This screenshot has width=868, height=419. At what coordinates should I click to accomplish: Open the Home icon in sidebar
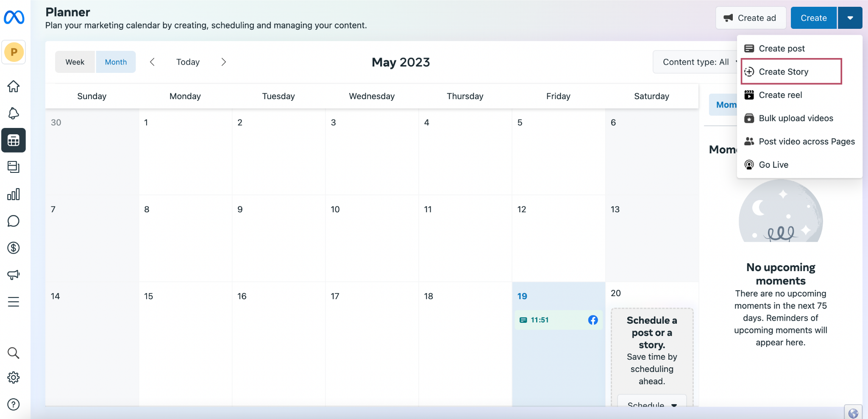(14, 86)
